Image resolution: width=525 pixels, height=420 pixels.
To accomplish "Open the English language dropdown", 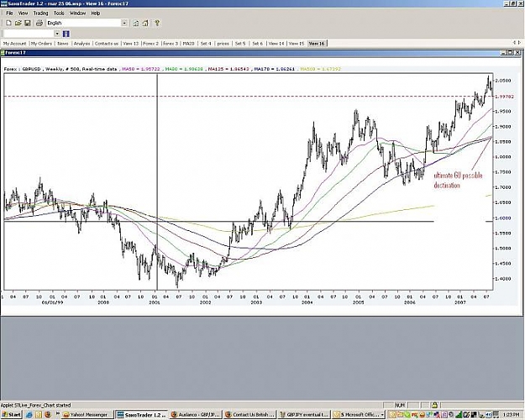I will (124, 24).
